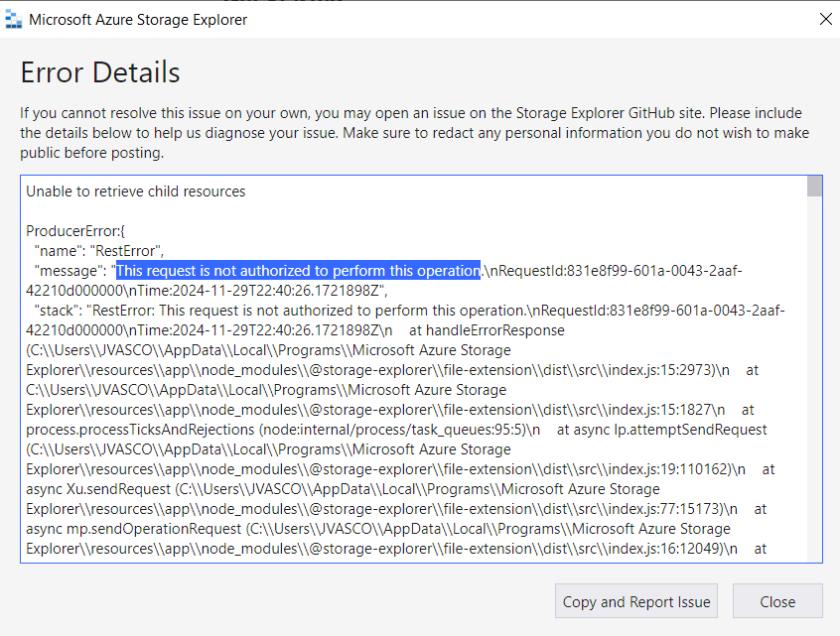Click the "name": "RestError" line

[99, 251]
